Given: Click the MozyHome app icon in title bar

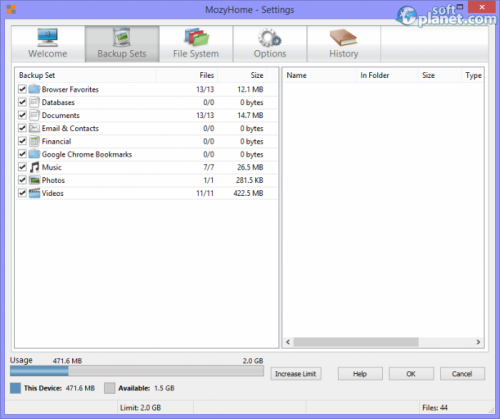Looking at the screenshot, I should [x=11, y=9].
